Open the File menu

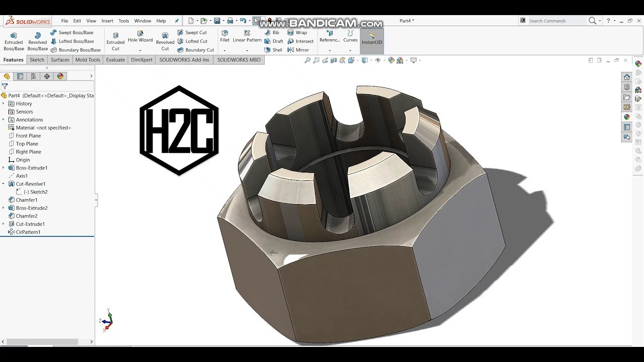coord(65,21)
